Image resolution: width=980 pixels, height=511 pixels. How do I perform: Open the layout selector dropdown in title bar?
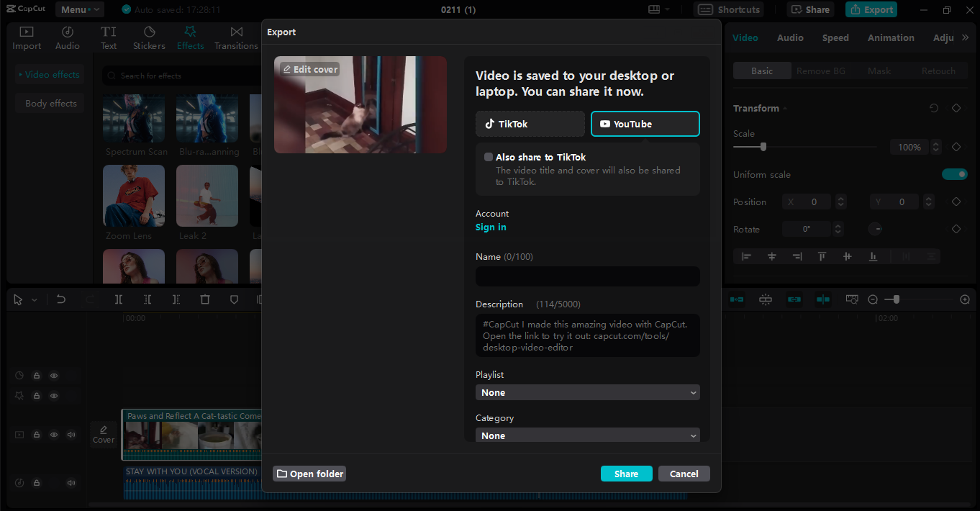pyautogui.click(x=659, y=9)
